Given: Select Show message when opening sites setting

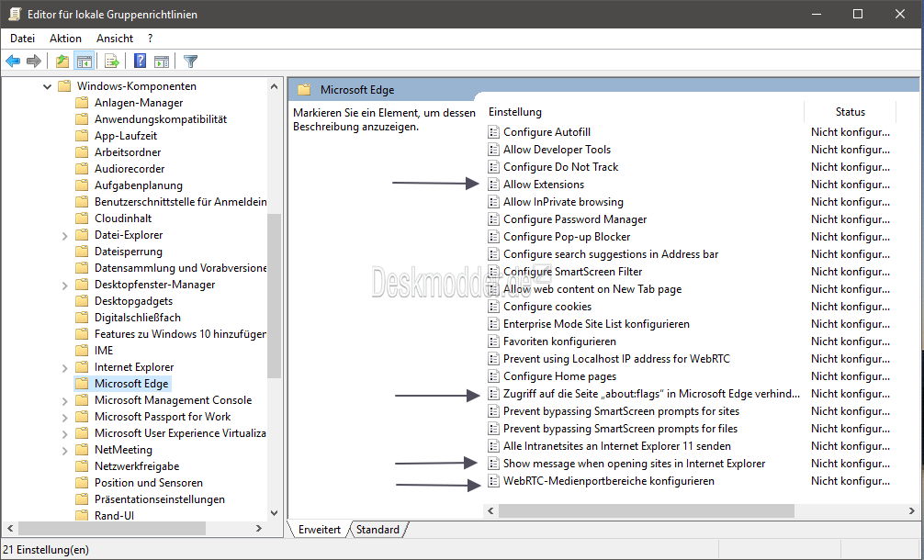Looking at the screenshot, I should point(634,464).
